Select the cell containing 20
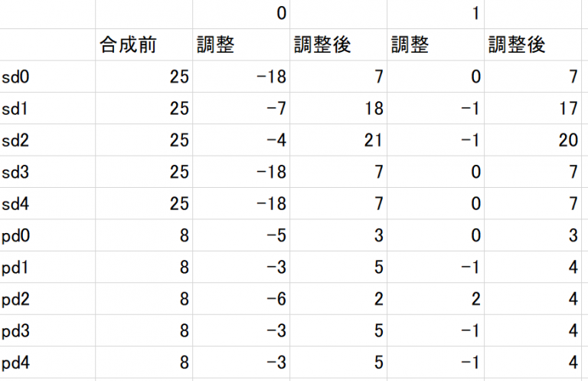This screenshot has width=588, height=381. coord(534,140)
